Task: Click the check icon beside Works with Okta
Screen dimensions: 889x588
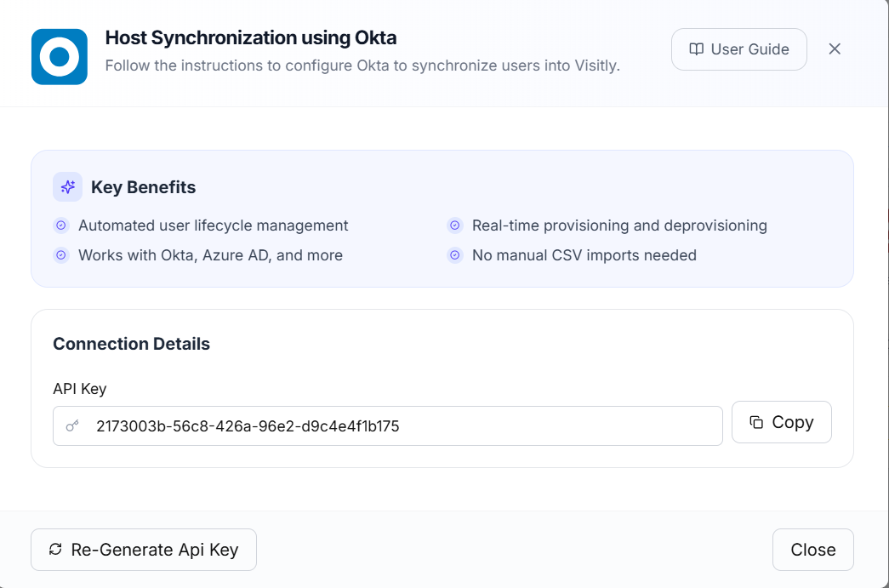Action: tap(60, 255)
